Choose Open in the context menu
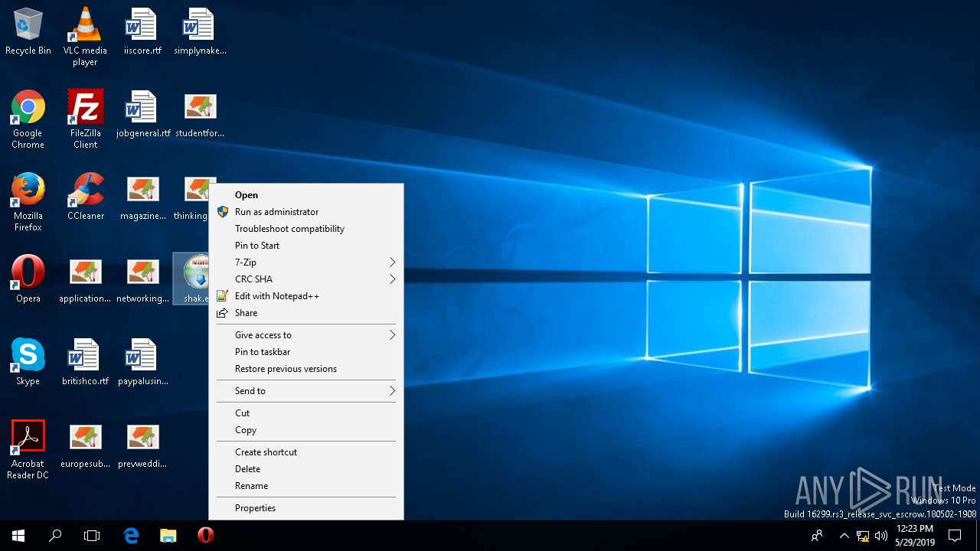980x551 pixels. point(306,195)
